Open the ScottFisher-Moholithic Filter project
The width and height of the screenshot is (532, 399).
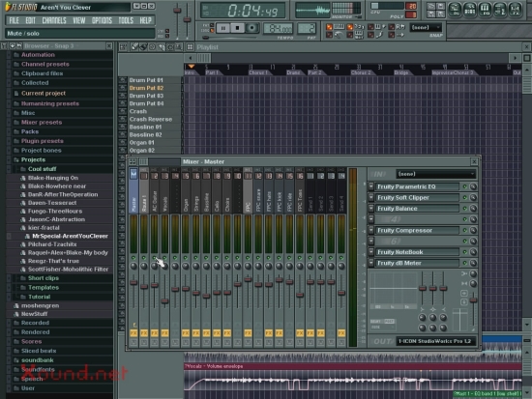point(69,270)
